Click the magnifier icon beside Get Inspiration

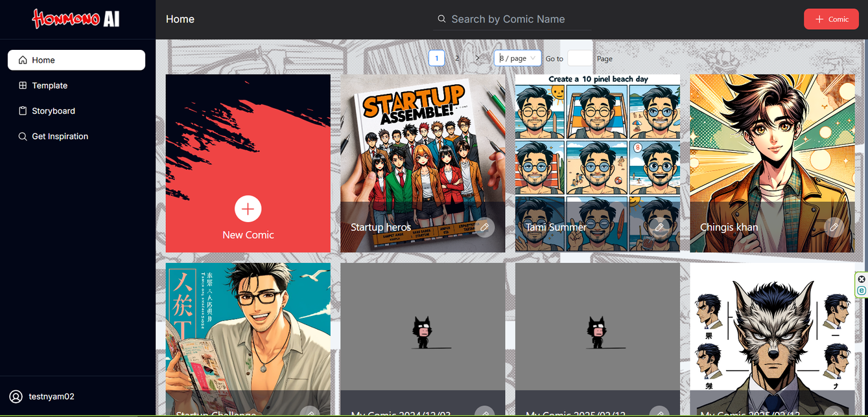click(23, 137)
